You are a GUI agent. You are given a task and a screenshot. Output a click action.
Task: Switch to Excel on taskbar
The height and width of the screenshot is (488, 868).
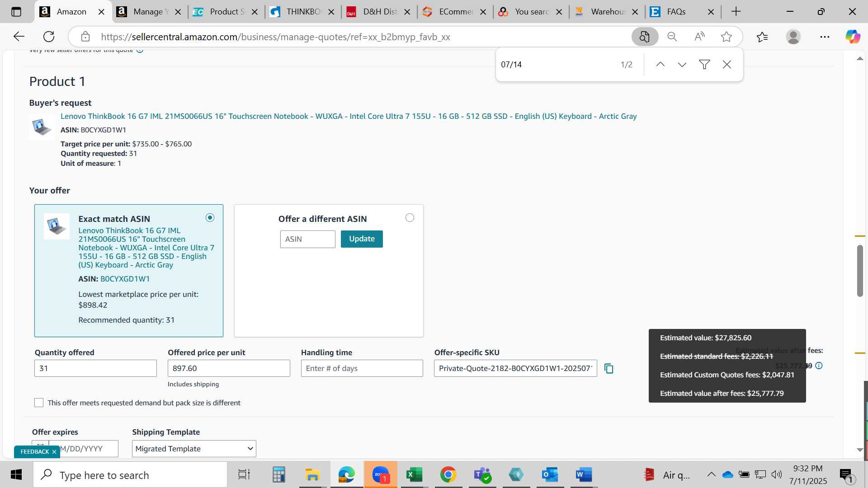414,475
